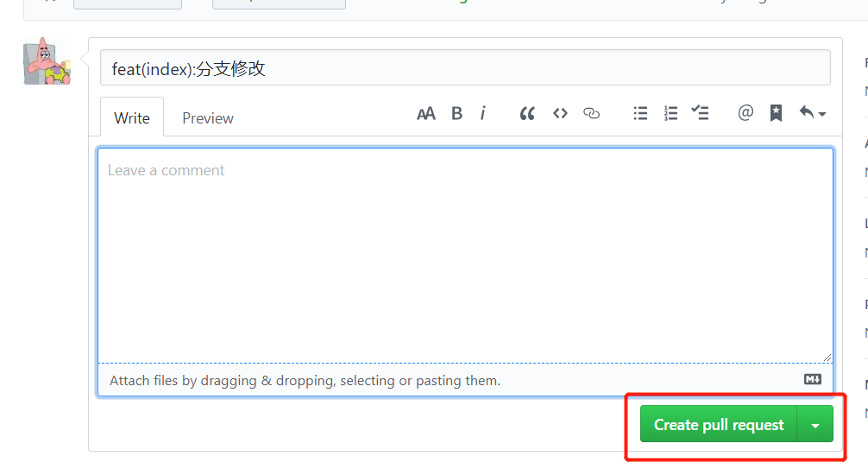Image resolution: width=868 pixels, height=475 pixels.
Task: Insert a bulleted list
Action: click(640, 113)
